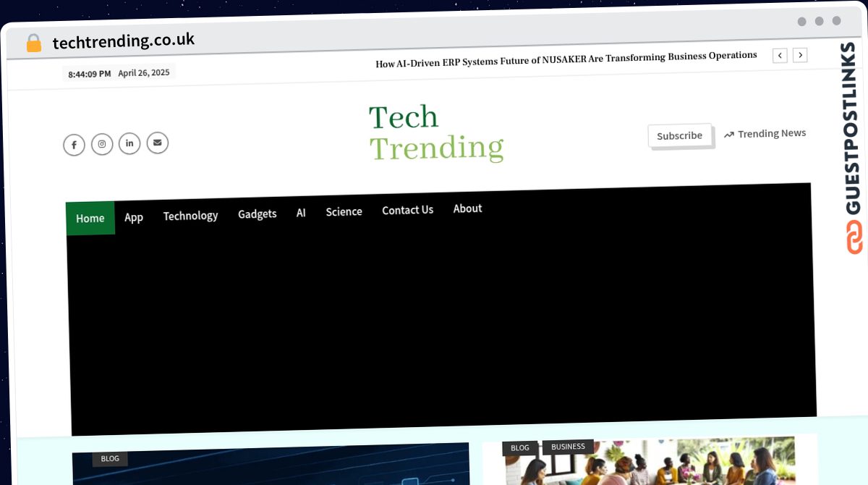Go to the Contact Us page

[x=407, y=210]
